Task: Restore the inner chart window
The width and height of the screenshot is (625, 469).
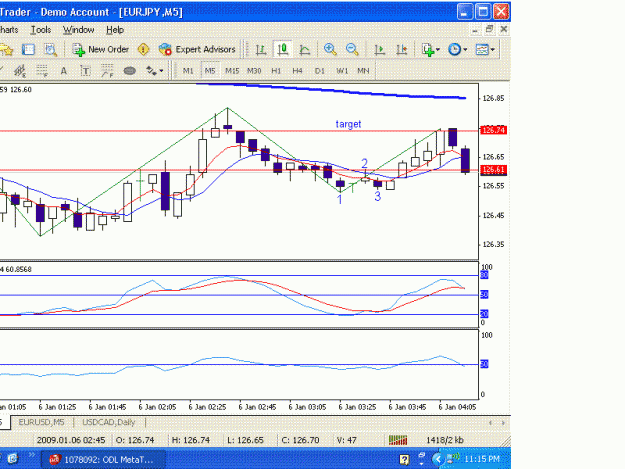Action: (489, 29)
